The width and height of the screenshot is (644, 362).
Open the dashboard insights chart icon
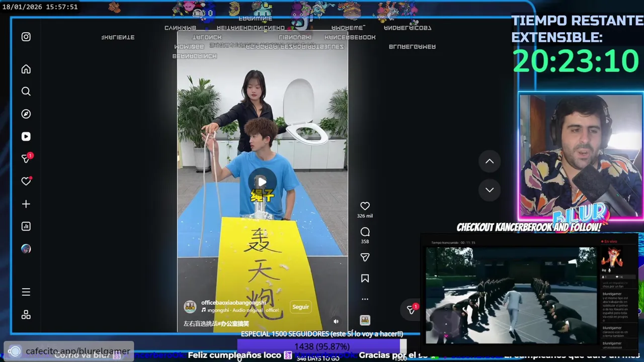coord(26,226)
